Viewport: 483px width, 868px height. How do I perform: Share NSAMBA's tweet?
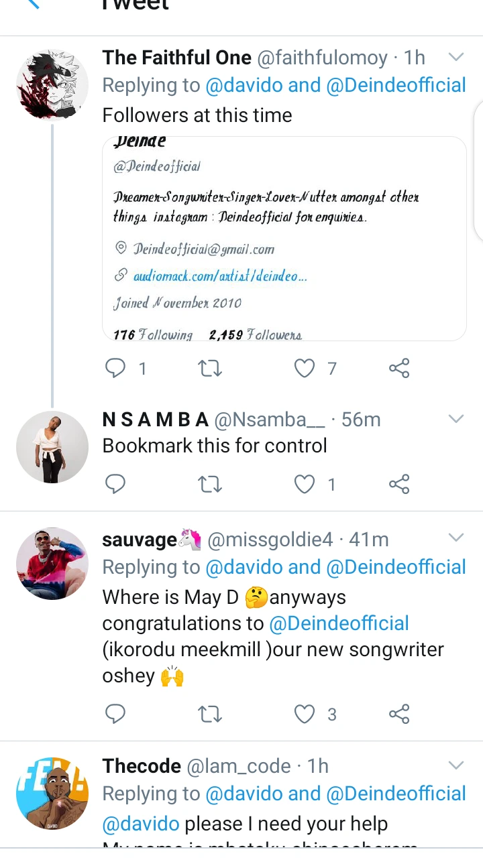click(x=399, y=484)
